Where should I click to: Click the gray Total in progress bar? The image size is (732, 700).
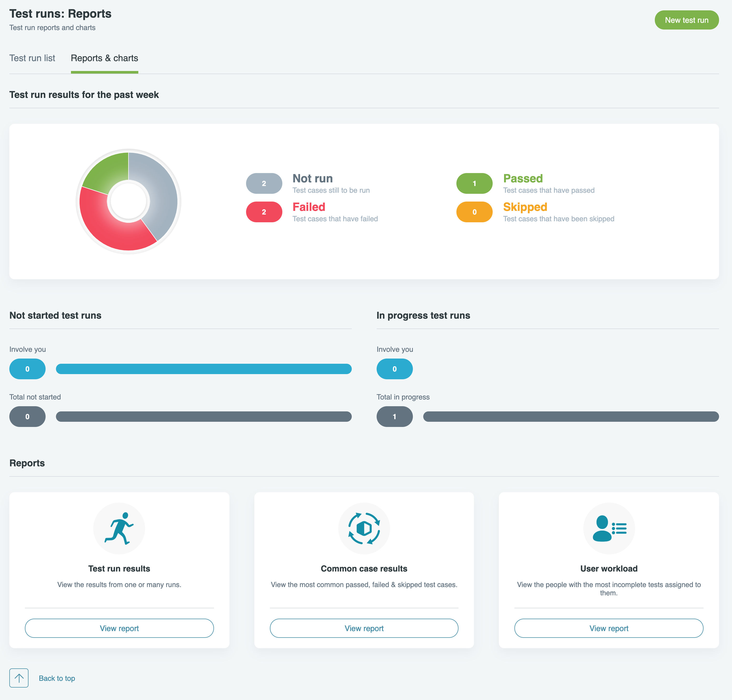click(x=570, y=416)
